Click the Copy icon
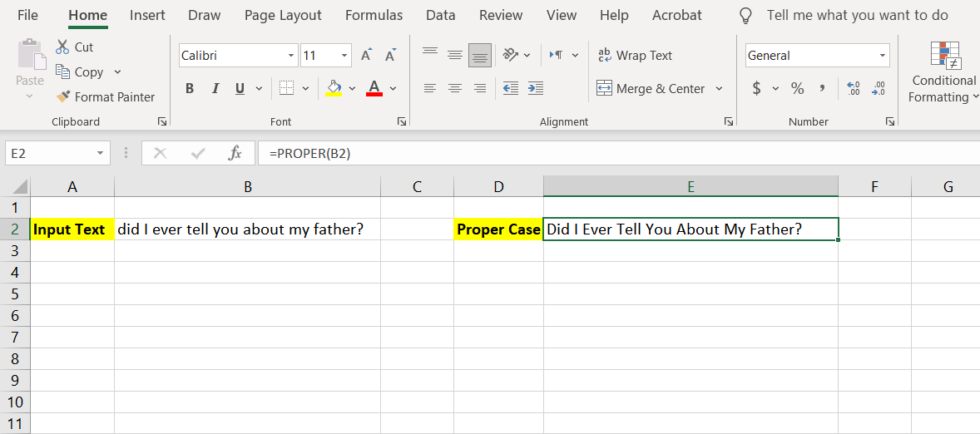The width and height of the screenshot is (980, 434). pos(62,72)
